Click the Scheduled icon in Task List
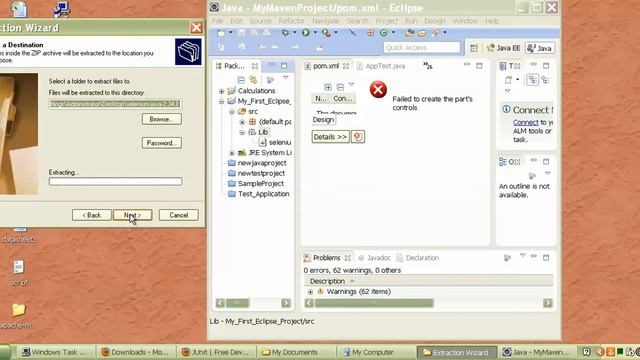 point(545,80)
